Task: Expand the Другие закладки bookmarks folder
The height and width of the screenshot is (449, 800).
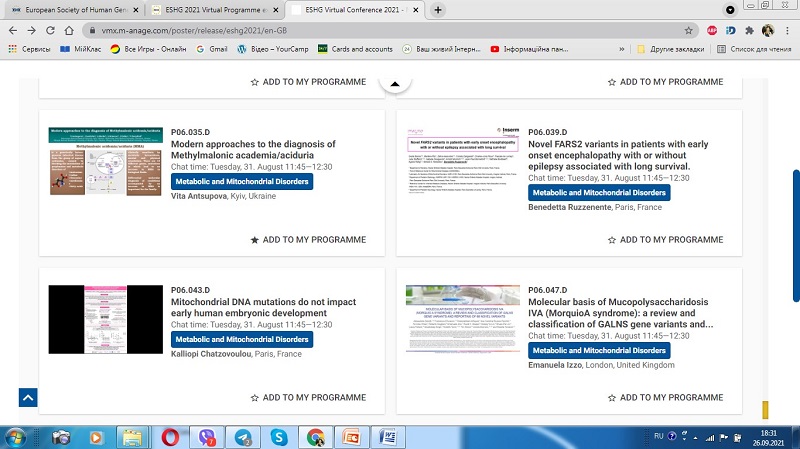Action: click(665, 48)
